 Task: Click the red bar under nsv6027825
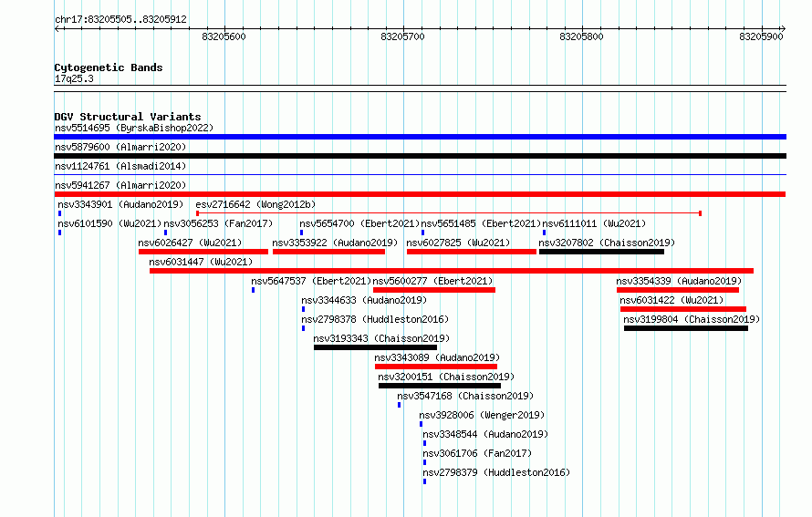point(472,252)
